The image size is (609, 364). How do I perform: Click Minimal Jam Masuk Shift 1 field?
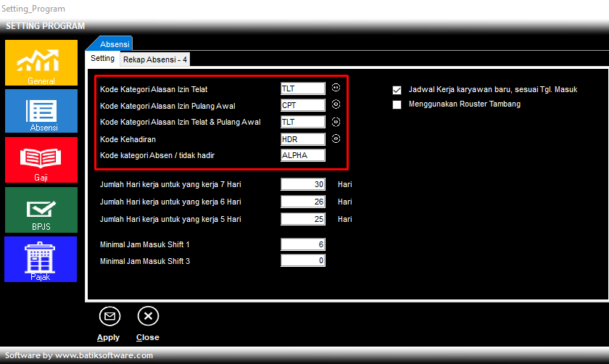click(303, 244)
